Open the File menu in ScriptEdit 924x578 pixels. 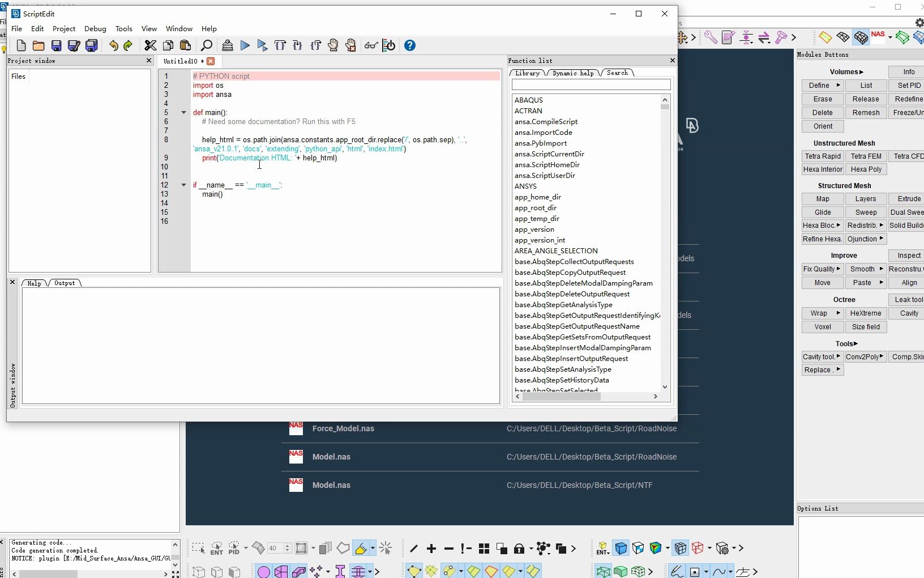17,28
